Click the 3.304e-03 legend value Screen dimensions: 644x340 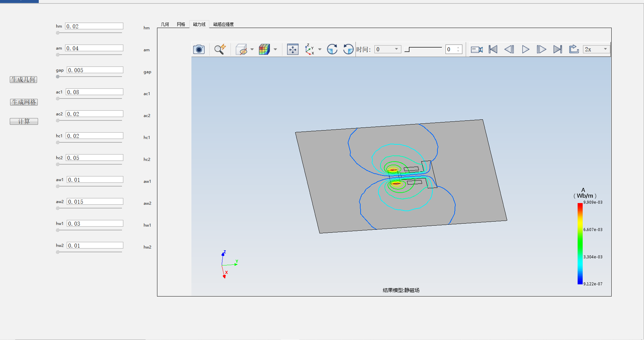point(593,257)
